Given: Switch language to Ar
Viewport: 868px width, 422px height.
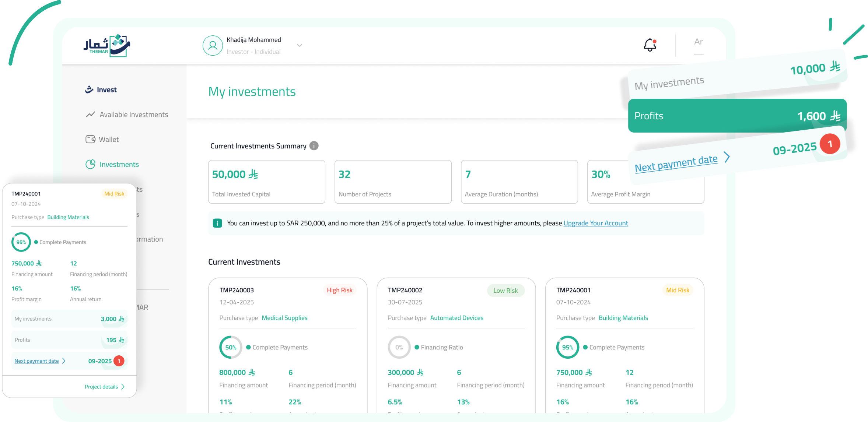Looking at the screenshot, I should coord(698,42).
